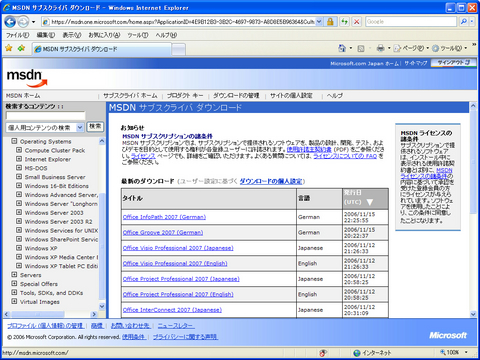Viewport: 480px width, 360px height.
Task: Click the Stop loading icon
Action: [x=357, y=22]
